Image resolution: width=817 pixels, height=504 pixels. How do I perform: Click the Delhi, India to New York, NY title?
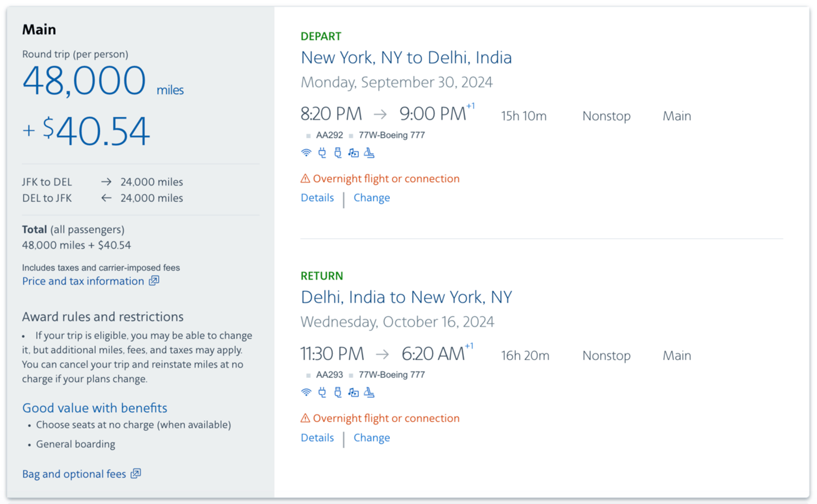pos(406,297)
